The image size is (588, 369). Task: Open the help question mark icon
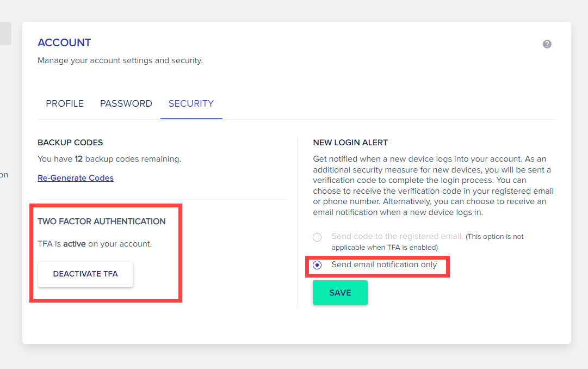547,44
